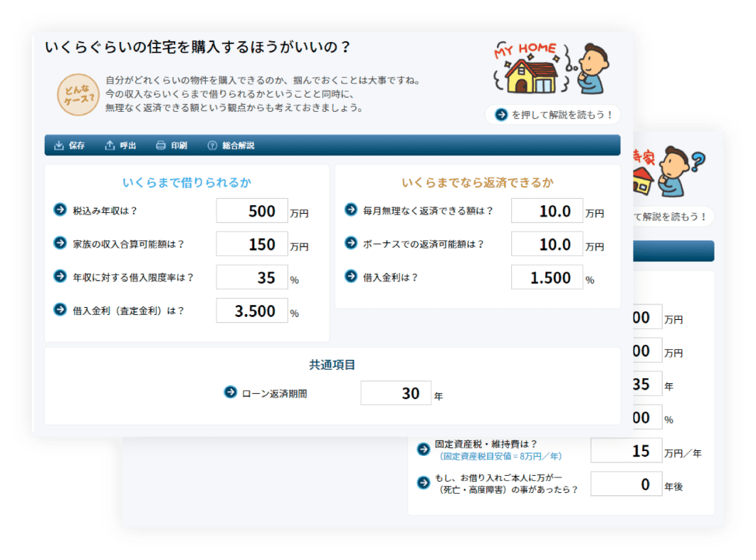
Task: Click the 借入金利 input showing 1.500
Action: 547,278
